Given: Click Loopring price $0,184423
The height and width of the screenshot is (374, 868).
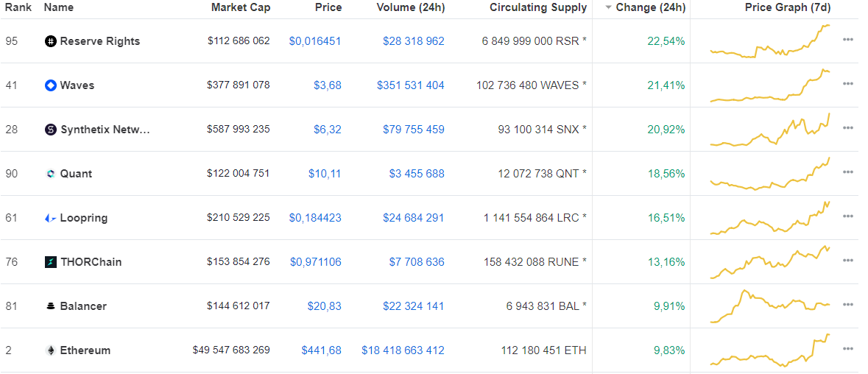Looking at the screenshot, I should coord(315,218).
